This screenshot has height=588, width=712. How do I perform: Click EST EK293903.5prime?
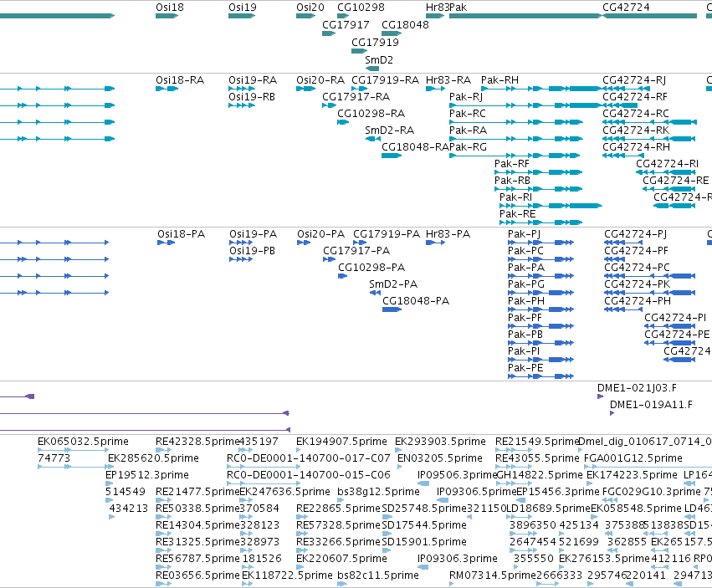(x=398, y=450)
